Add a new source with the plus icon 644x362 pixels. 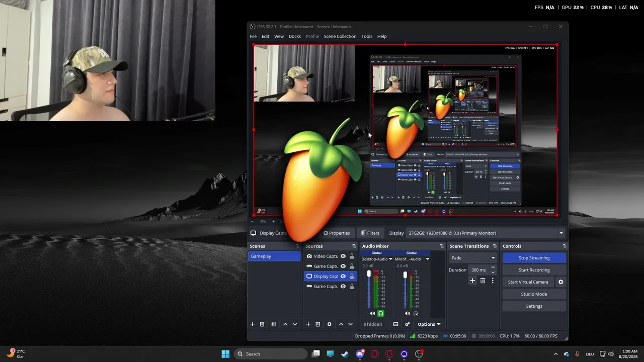click(308, 324)
